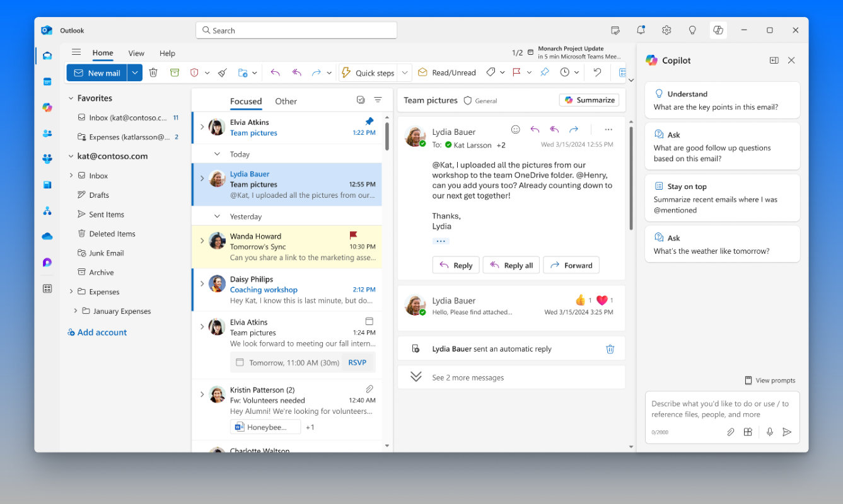Switch to the Other inbox tab
Screen dimensions: 843x504
click(x=286, y=101)
